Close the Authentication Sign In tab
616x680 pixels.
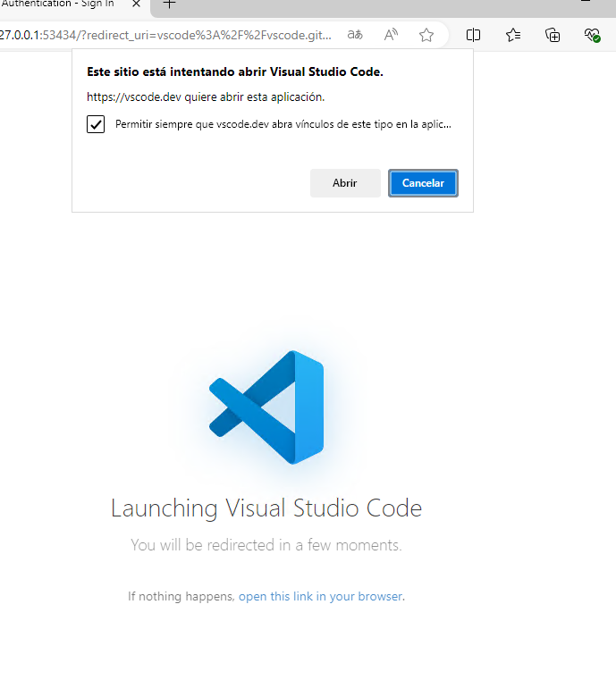136,4
